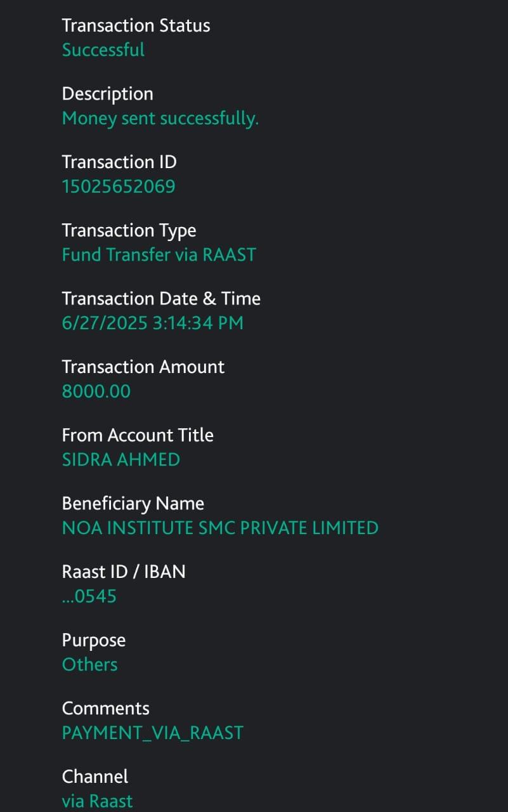Click the Beneficiary Name label
508x812 pixels.
(133, 504)
